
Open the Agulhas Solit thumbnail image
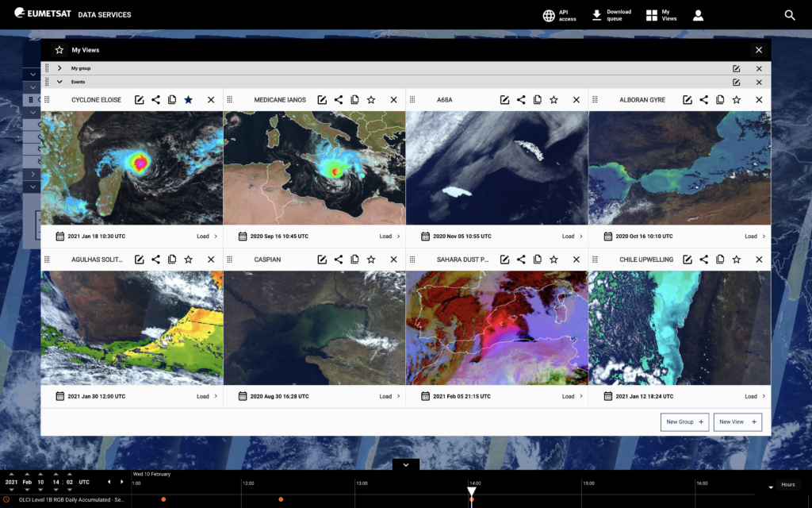(132, 328)
